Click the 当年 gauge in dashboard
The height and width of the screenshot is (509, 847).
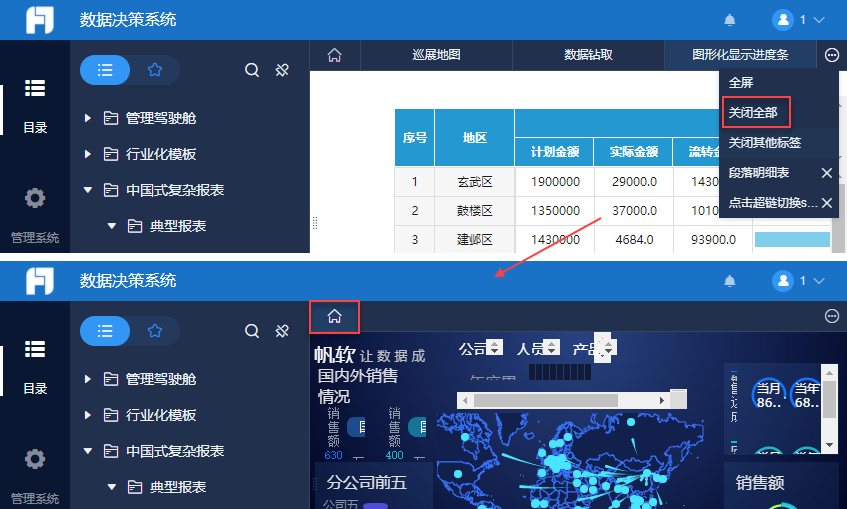(806, 394)
